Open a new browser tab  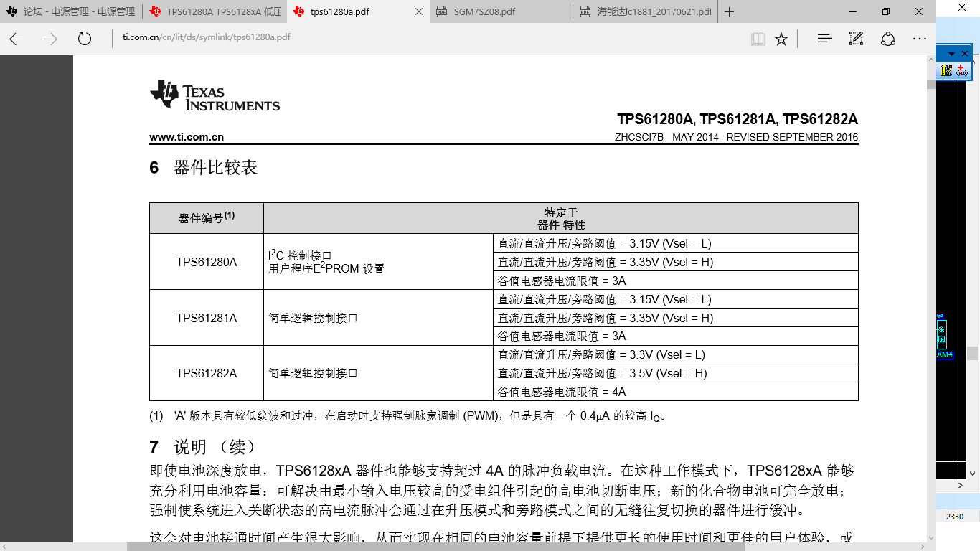[730, 11]
